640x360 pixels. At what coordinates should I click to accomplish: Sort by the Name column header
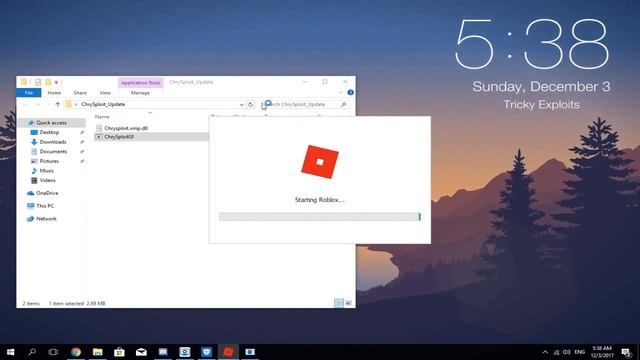pyautogui.click(x=102, y=117)
